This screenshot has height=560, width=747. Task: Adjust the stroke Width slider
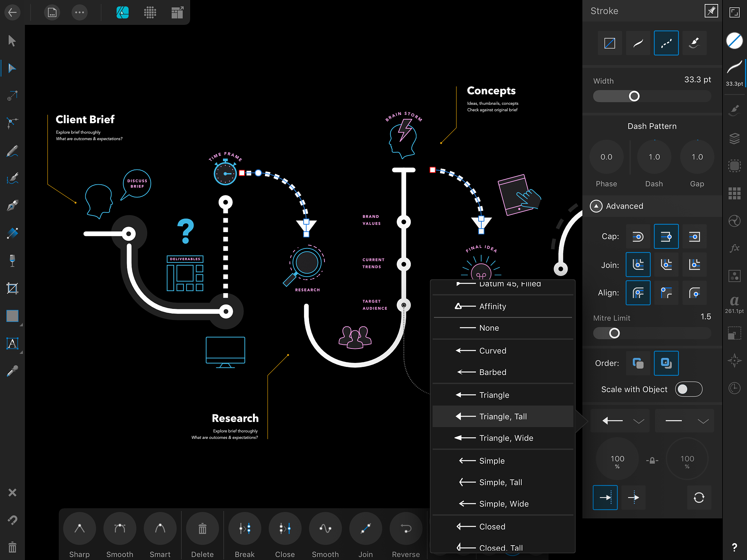coord(634,97)
